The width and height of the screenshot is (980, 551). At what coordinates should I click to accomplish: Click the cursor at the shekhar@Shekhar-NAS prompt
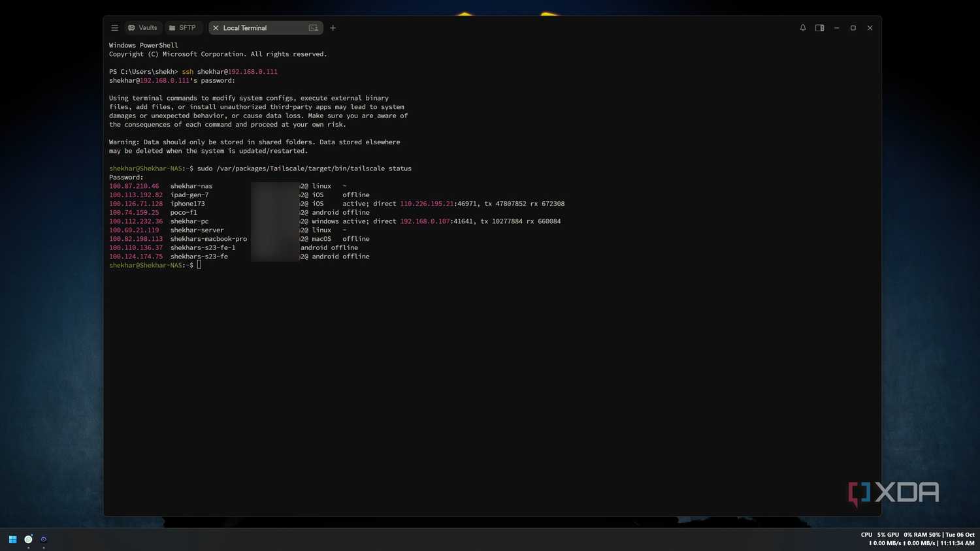199,265
